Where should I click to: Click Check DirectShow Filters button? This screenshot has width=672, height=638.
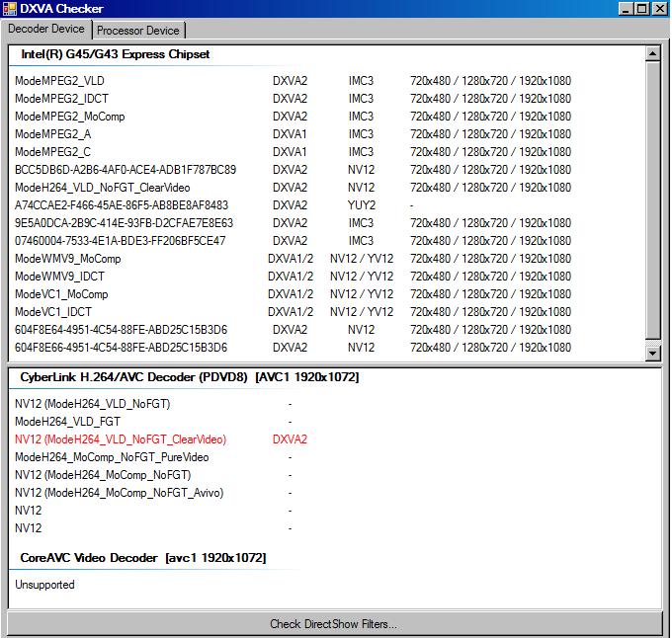tap(334, 623)
